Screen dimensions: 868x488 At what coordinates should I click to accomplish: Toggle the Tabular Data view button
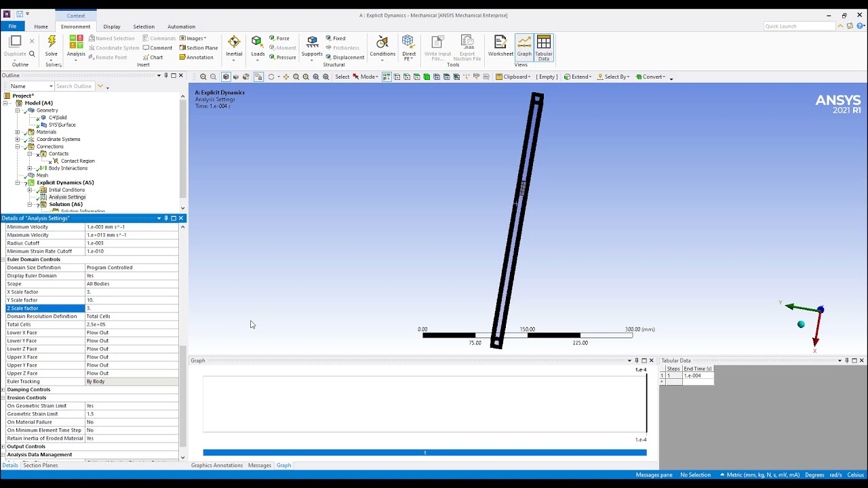click(544, 47)
